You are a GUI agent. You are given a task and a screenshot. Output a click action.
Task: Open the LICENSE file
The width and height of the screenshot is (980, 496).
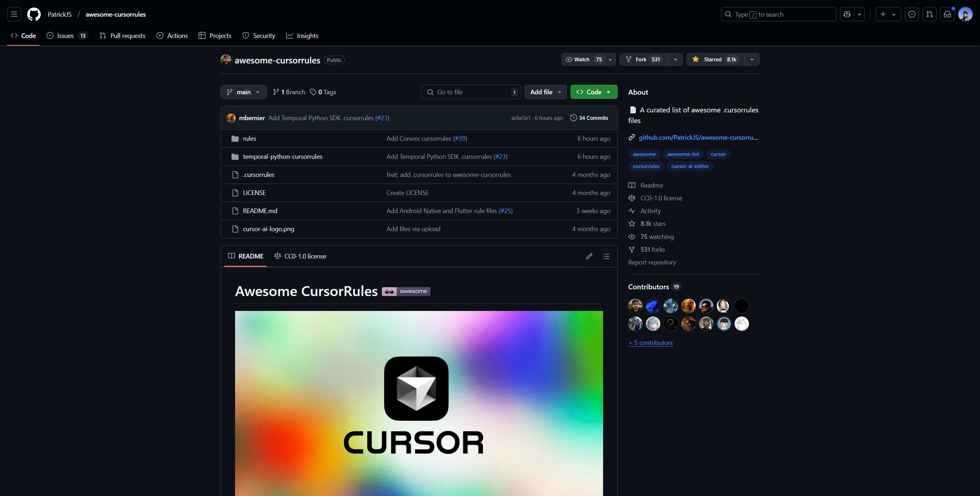254,193
